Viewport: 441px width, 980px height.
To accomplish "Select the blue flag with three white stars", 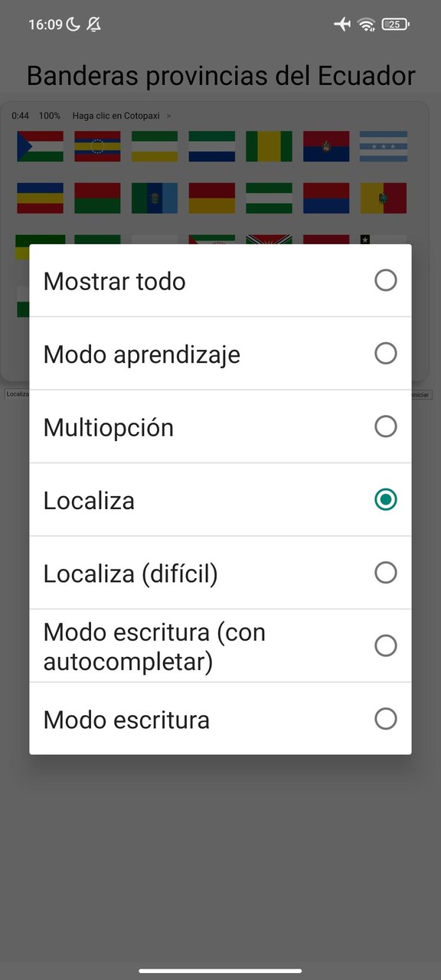I will coord(384,146).
